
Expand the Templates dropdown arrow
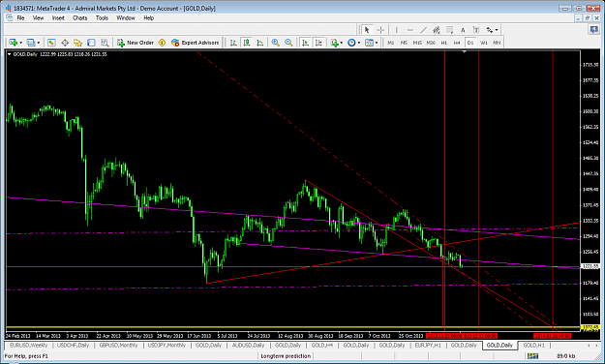tap(377, 43)
